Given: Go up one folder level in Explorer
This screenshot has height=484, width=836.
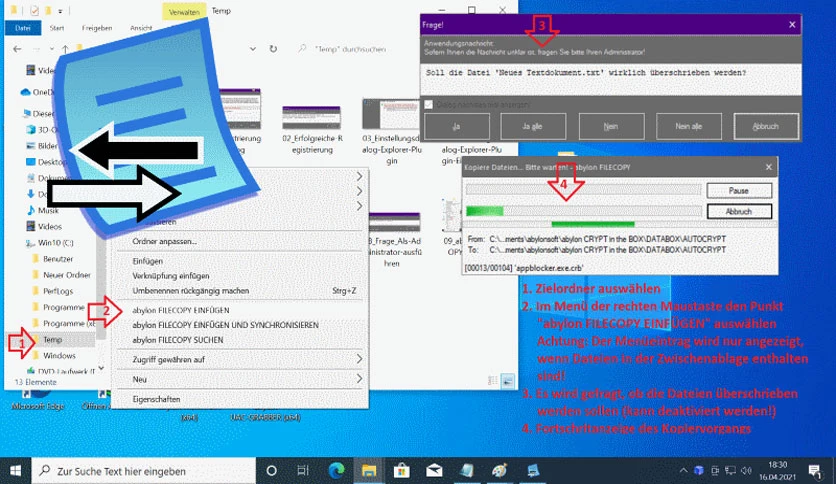Looking at the screenshot, I should click(65, 49).
